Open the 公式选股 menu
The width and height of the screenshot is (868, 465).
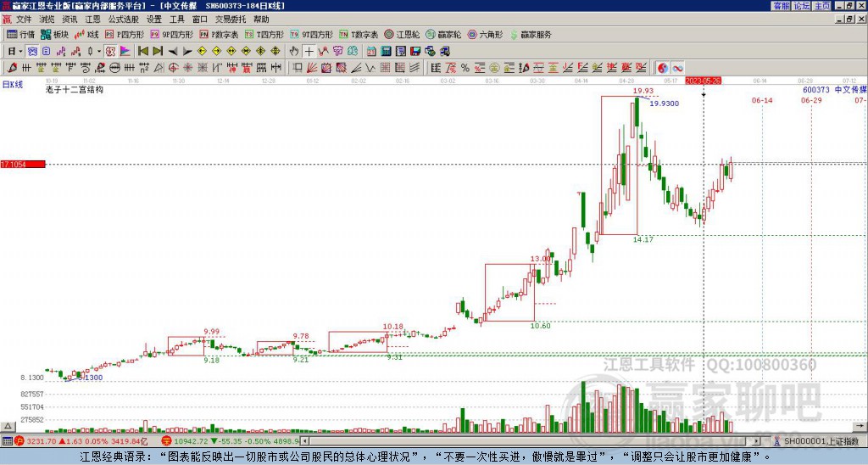(124, 20)
